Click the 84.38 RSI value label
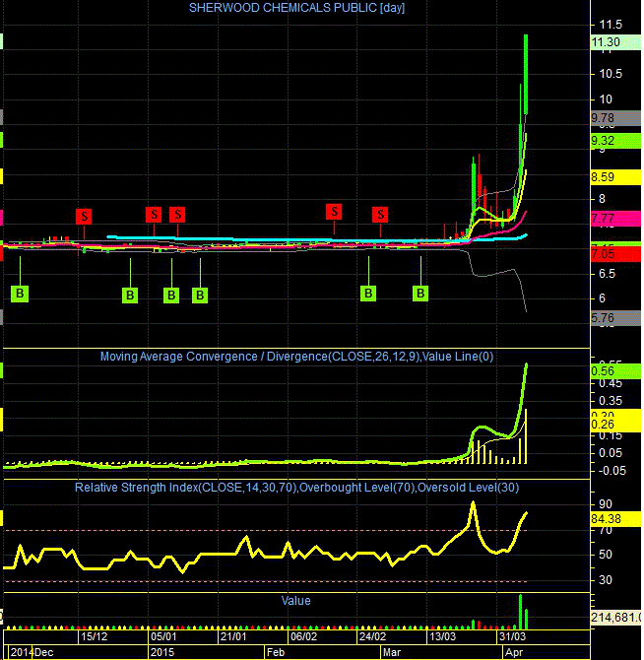 (x=615, y=519)
